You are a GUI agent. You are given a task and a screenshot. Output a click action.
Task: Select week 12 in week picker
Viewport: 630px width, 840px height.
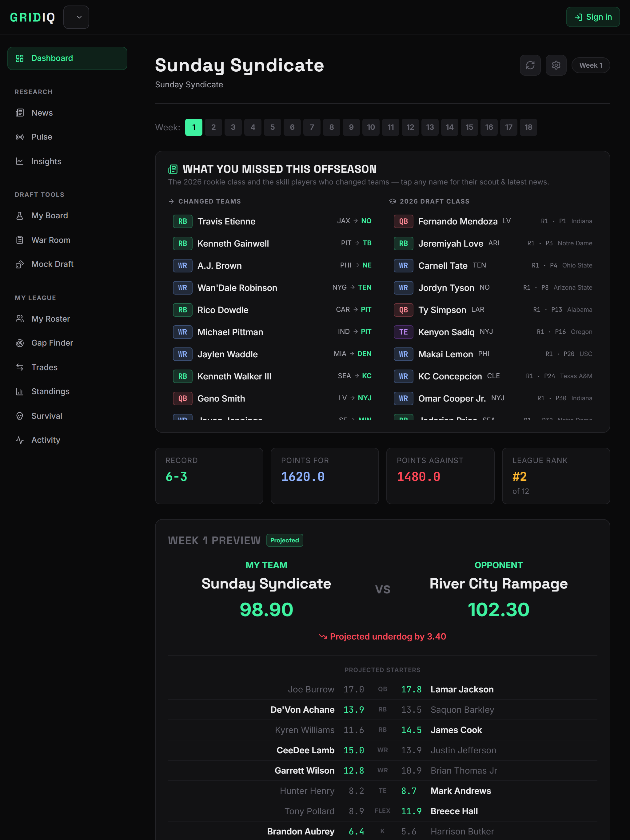click(410, 127)
